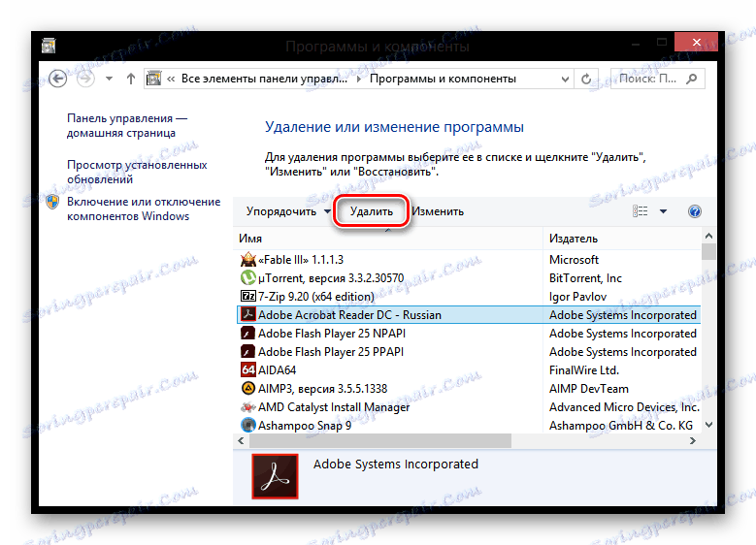The width and height of the screenshot is (756, 545).
Task: Click the horizontal scrollbar left arrow
Action: click(x=241, y=440)
